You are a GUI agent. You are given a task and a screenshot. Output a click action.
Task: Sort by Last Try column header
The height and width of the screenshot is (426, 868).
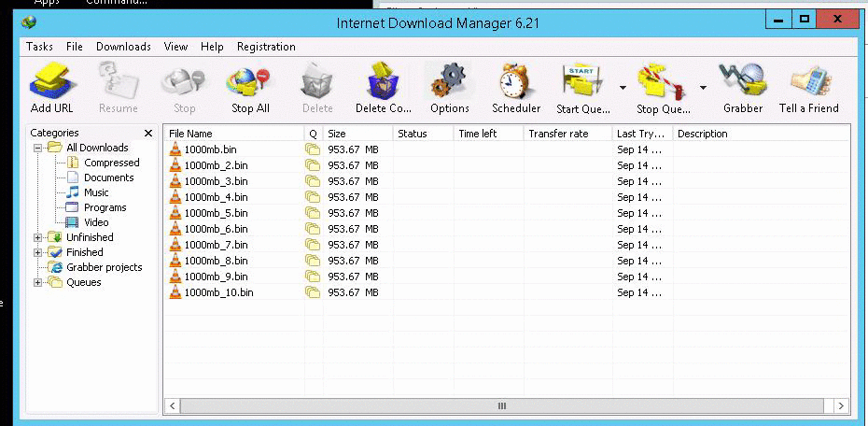642,134
